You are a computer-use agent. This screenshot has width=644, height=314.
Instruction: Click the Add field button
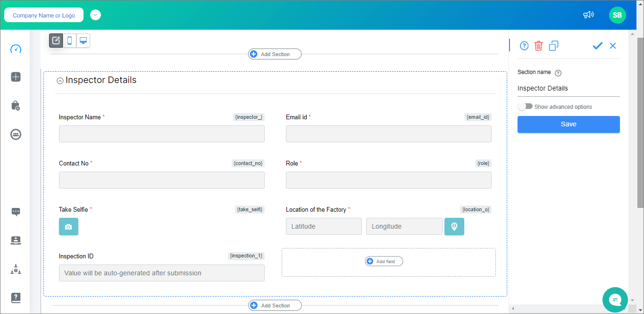[384, 261]
